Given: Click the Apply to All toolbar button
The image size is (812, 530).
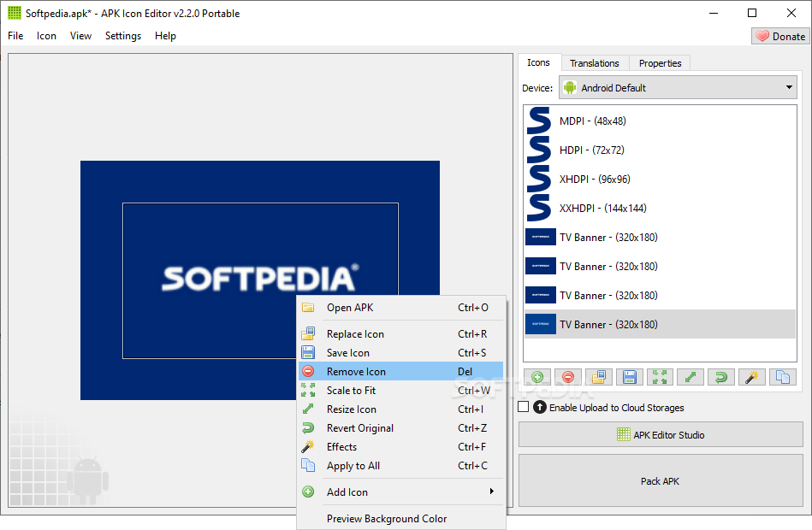Looking at the screenshot, I should pyautogui.click(x=783, y=377).
